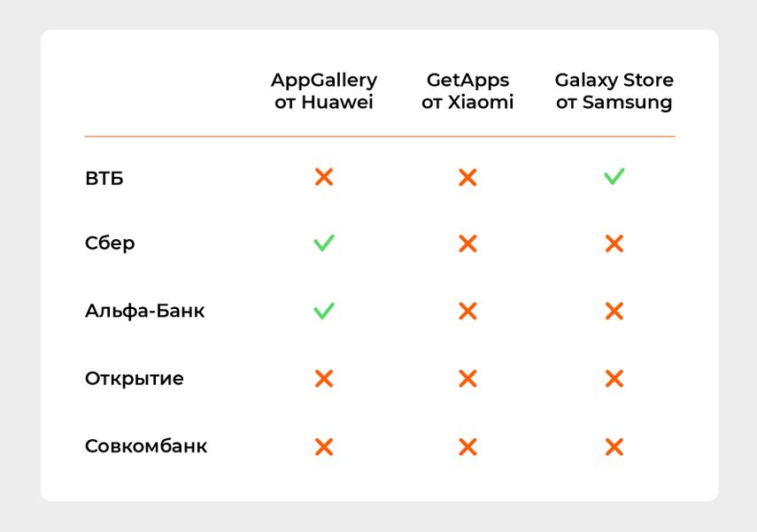Select the Galaxy Store от Samsung header
This screenshot has width=757, height=532.
(x=614, y=91)
